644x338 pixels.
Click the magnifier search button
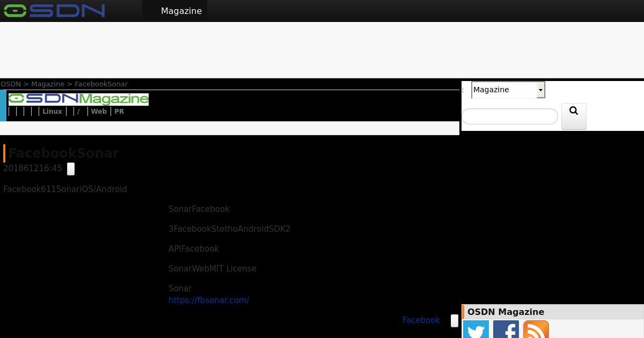[x=574, y=116]
